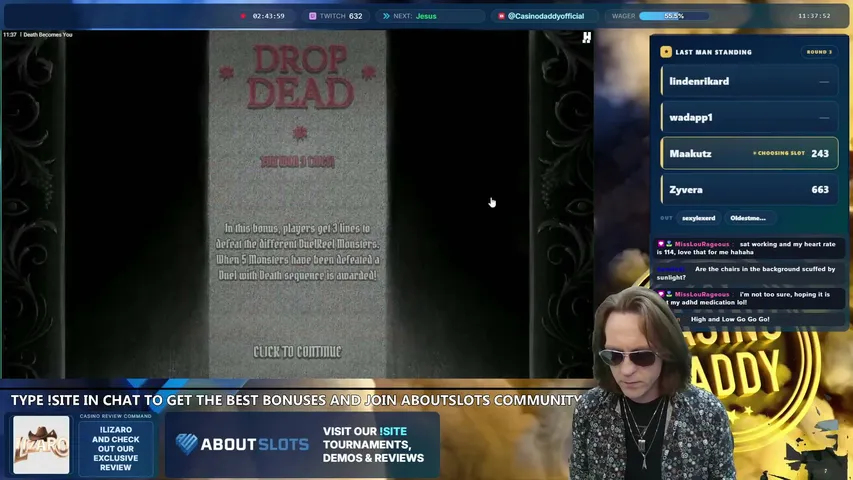Click the clock reading 11:37:52
This screenshot has height=480, width=853.
pos(814,16)
